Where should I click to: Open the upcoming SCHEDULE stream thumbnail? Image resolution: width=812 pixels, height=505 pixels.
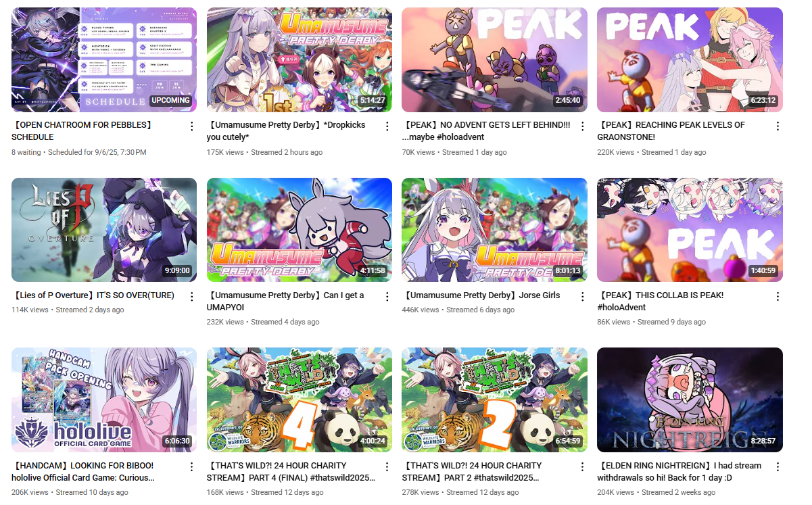click(104, 59)
